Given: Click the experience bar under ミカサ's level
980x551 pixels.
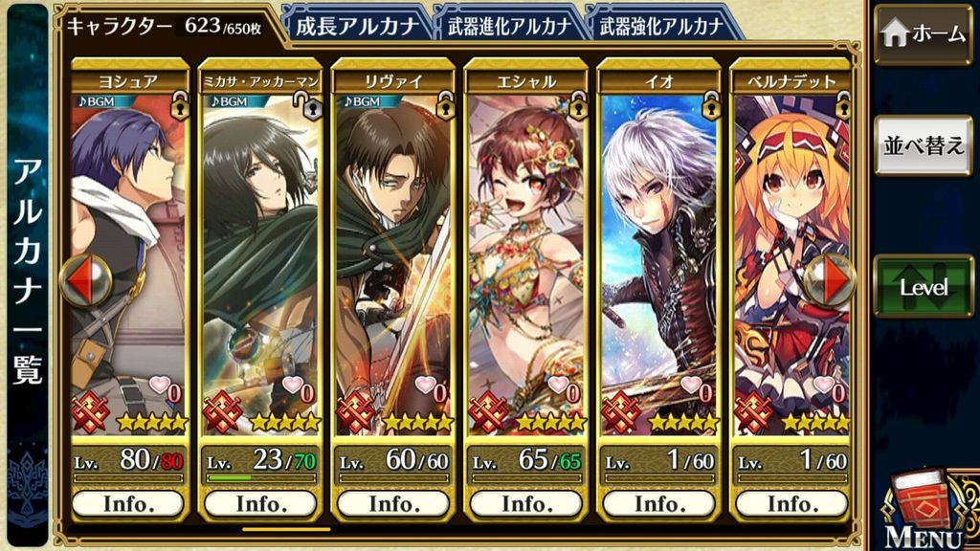Looking at the screenshot, I should point(261,478).
